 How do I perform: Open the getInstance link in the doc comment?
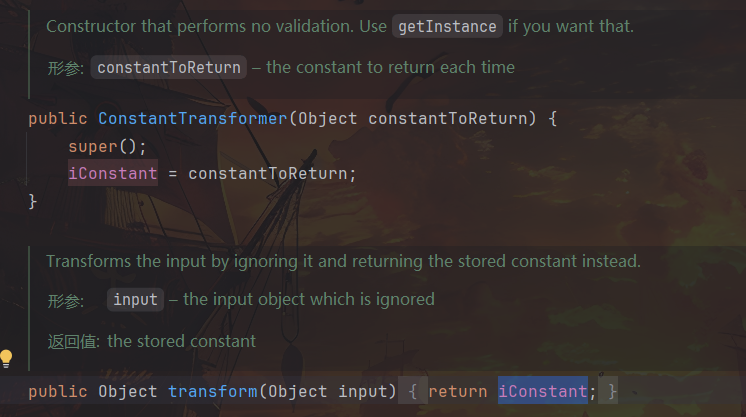(x=447, y=27)
